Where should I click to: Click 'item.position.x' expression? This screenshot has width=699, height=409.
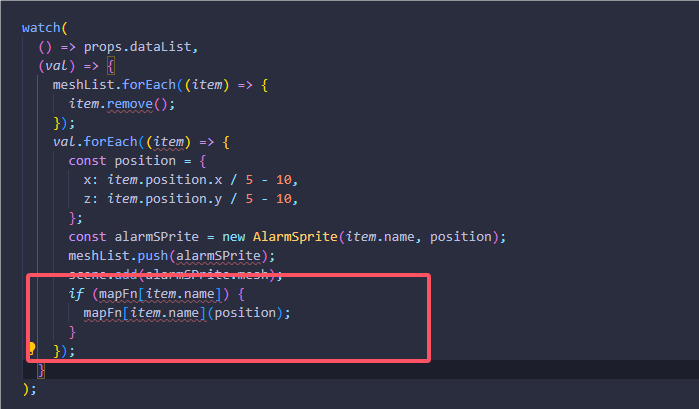164,180
